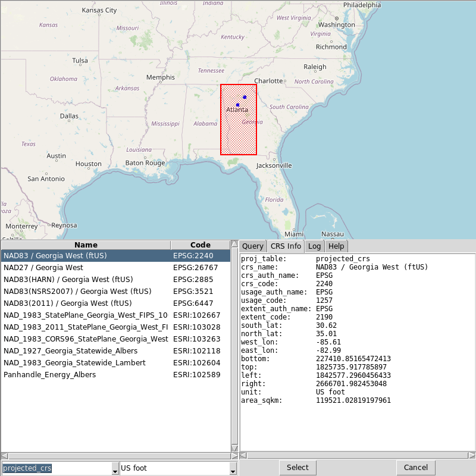476x476 pixels.
Task: Click the list horizontal scrollbar track
Action: coord(120,456)
